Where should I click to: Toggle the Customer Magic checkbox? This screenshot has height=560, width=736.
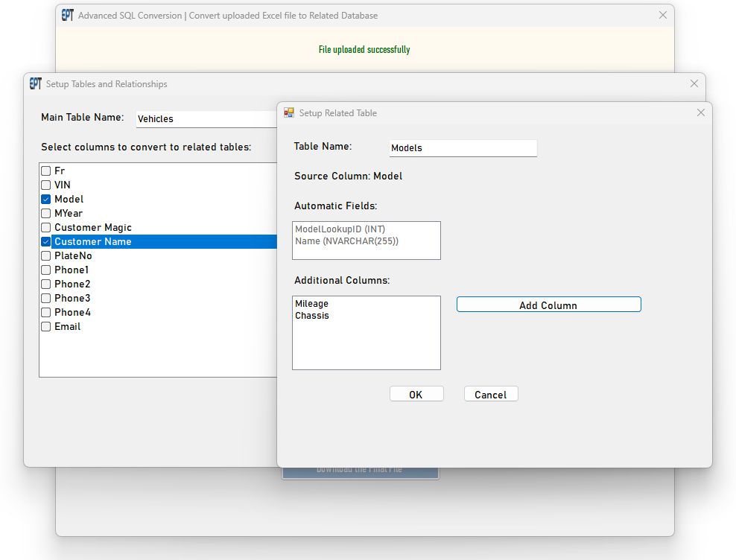click(46, 227)
